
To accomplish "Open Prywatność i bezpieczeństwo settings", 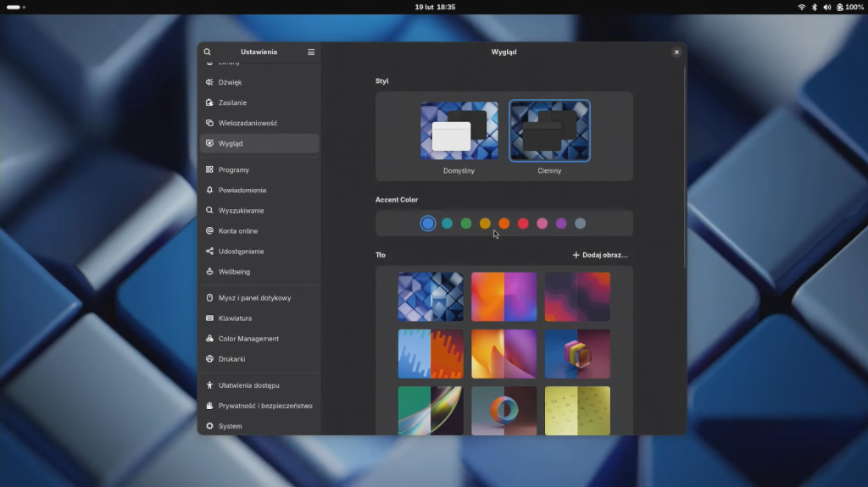I will click(259, 406).
